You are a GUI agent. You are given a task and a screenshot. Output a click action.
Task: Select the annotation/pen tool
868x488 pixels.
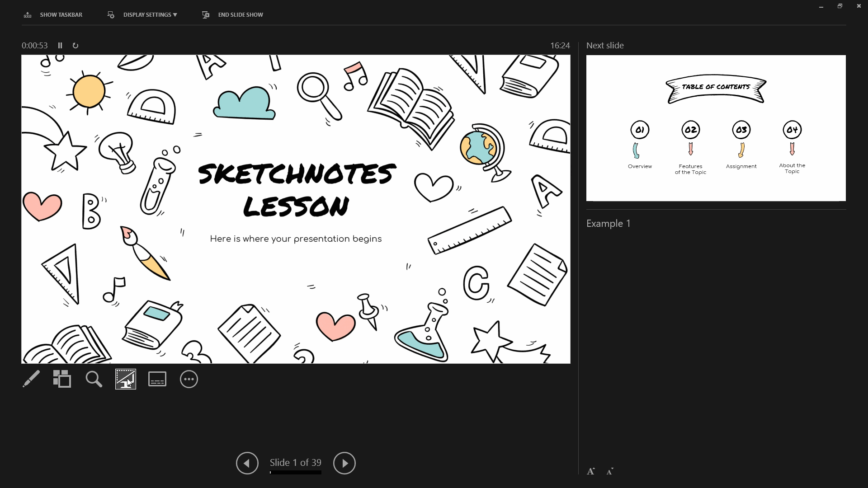click(31, 380)
